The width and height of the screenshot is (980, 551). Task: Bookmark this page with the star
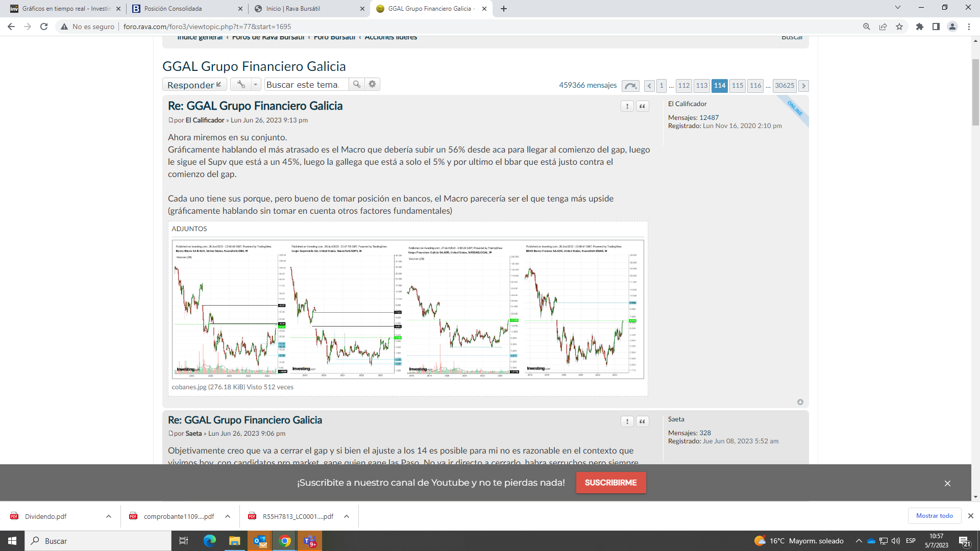[899, 27]
